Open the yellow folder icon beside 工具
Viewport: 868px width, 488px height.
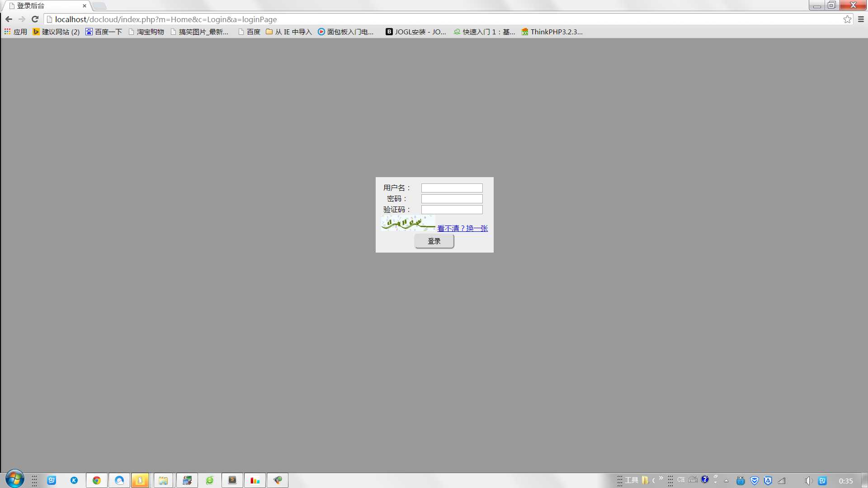pos(645,480)
